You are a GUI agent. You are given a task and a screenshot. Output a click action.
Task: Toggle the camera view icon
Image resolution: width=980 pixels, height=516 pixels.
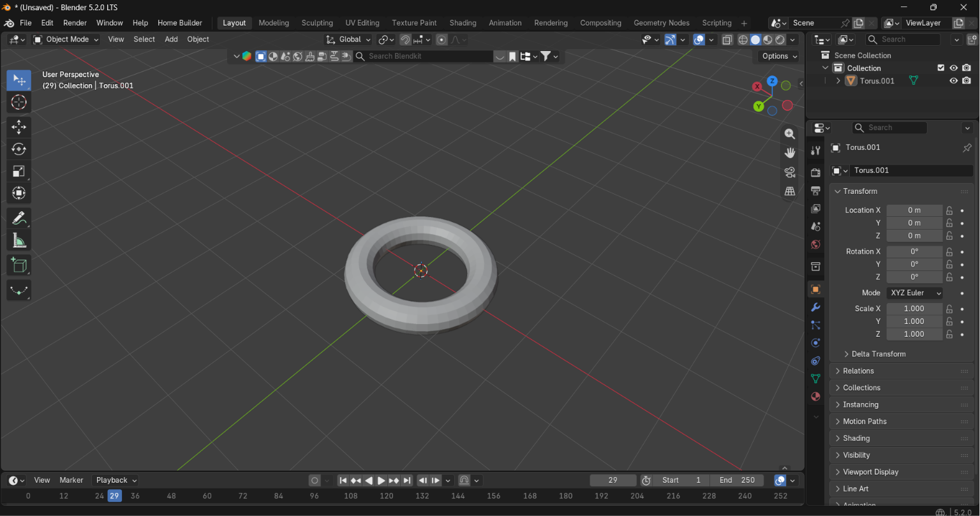coord(790,172)
